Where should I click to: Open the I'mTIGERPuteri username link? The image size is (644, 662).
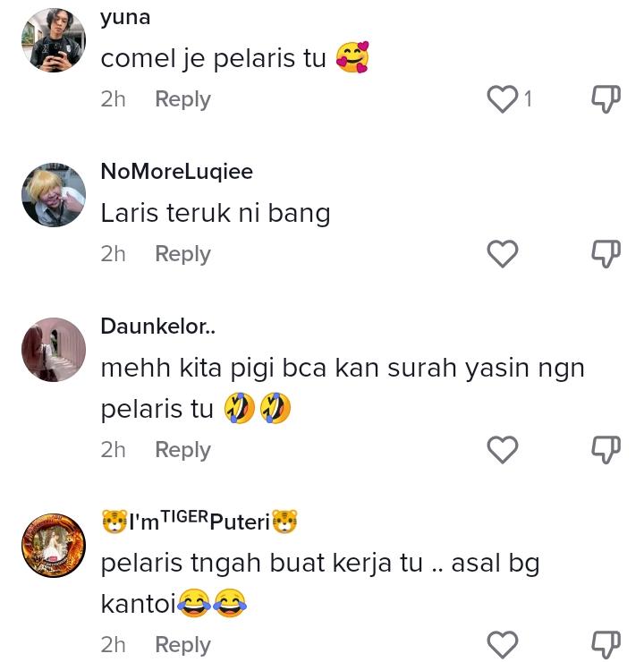(x=199, y=522)
